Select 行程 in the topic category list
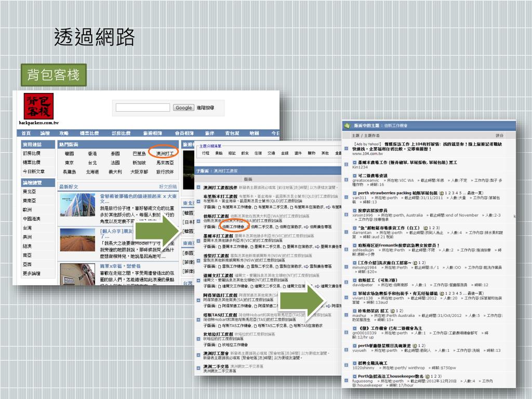The height and width of the screenshot is (399, 532). [x=206, y=153]
